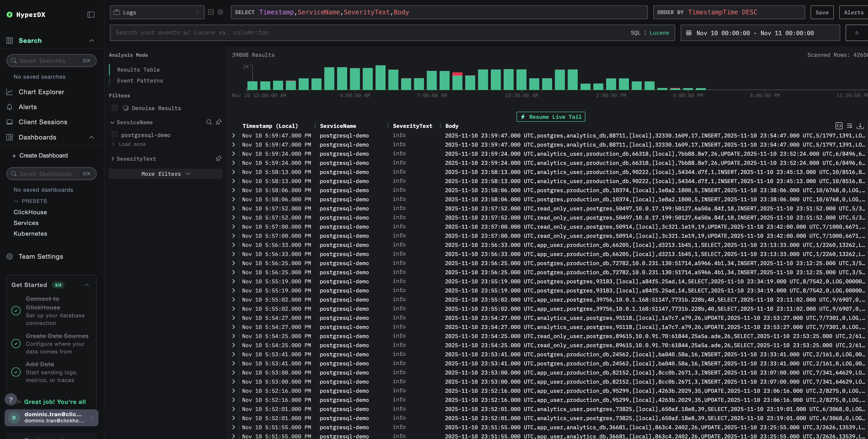The image size is (868, 439).
Task: Click the Lucene event search input field
Action: click(337, 33)
